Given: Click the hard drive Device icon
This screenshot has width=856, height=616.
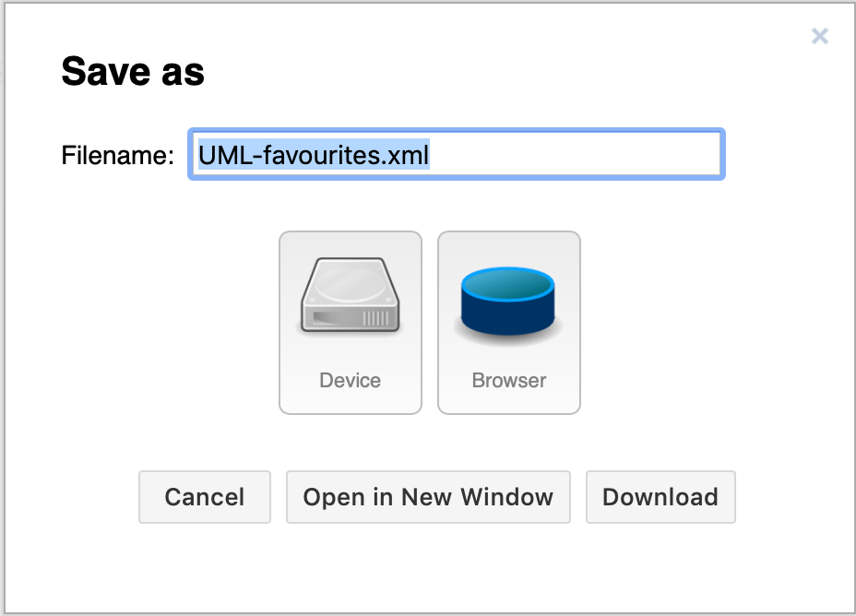Looking at the screenshot, I should [x=351, y=295].
